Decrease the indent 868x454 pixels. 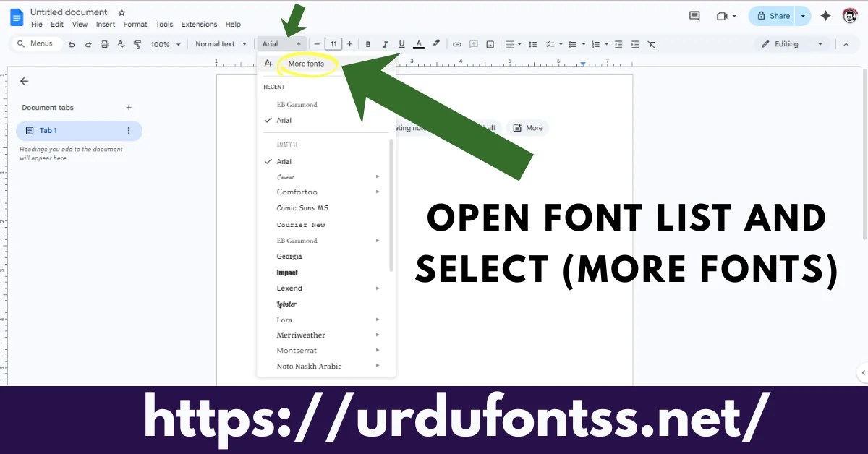[619, 44]
